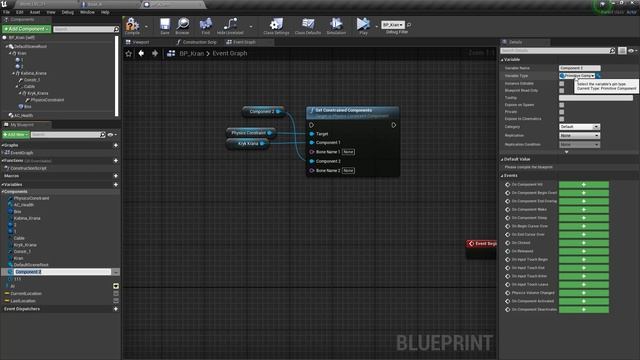
Task: Open the Replication dropdown
Action: (579, 136)
